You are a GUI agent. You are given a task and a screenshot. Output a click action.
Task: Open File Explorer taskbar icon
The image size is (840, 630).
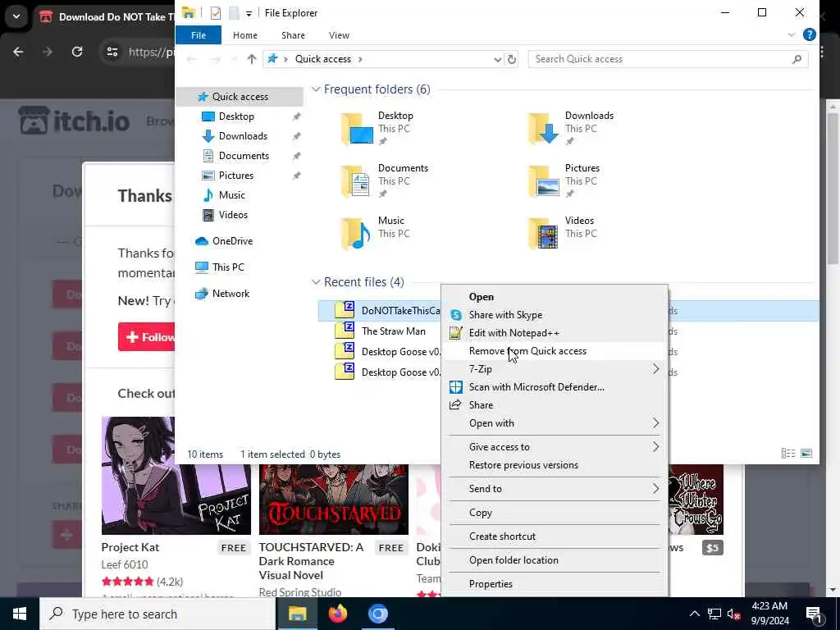(297, 614)
